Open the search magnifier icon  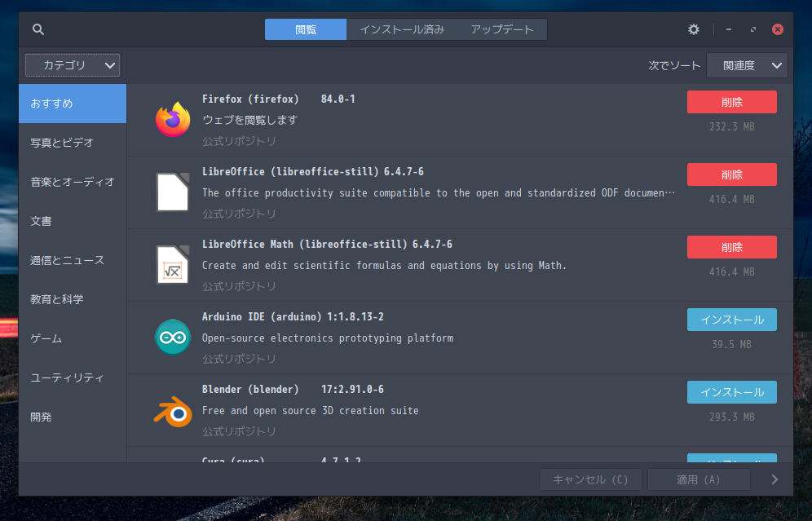coord(38,29)
